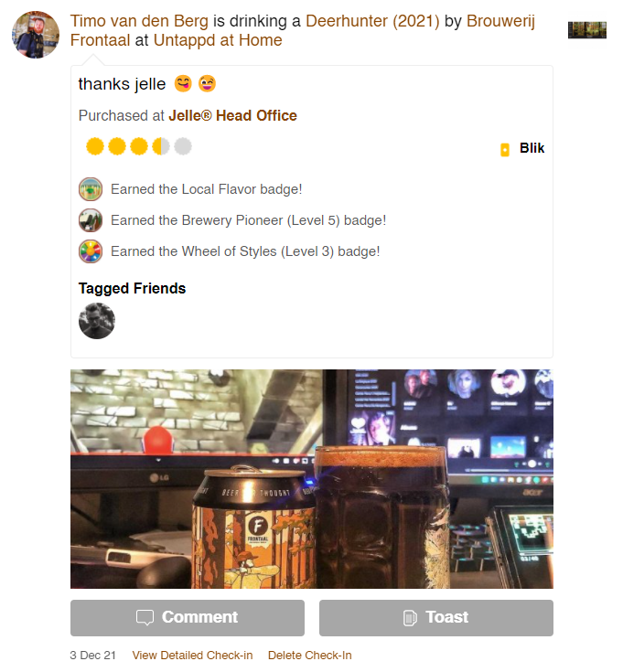Open the Jelle® Head Office purchase location
623x672 pixels.
click(x=232, y=116)
